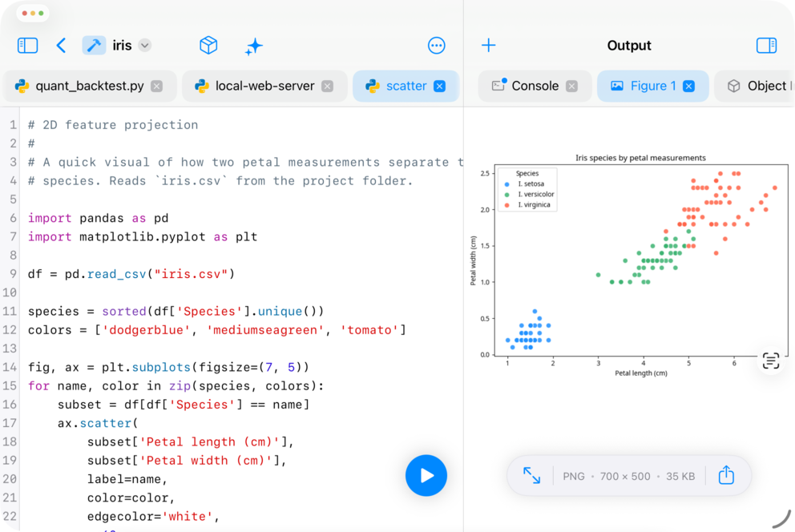Close the scatter tab
Viewport: 795px width, 532px height.
440,87
